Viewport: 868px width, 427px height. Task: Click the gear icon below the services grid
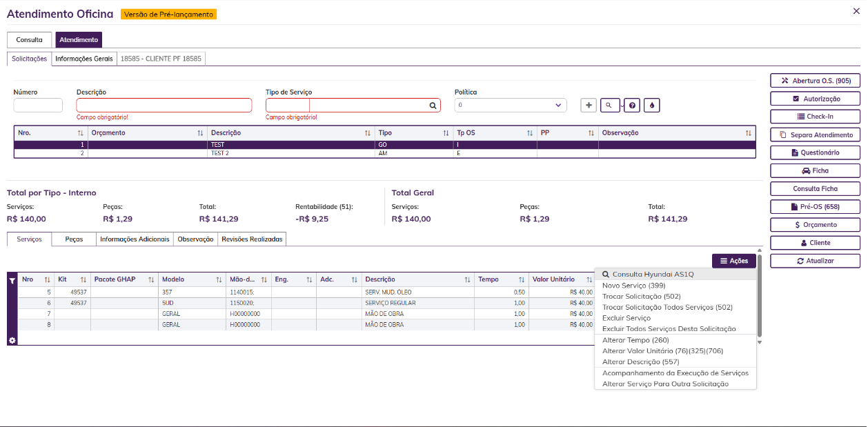[x=12, y=340]
